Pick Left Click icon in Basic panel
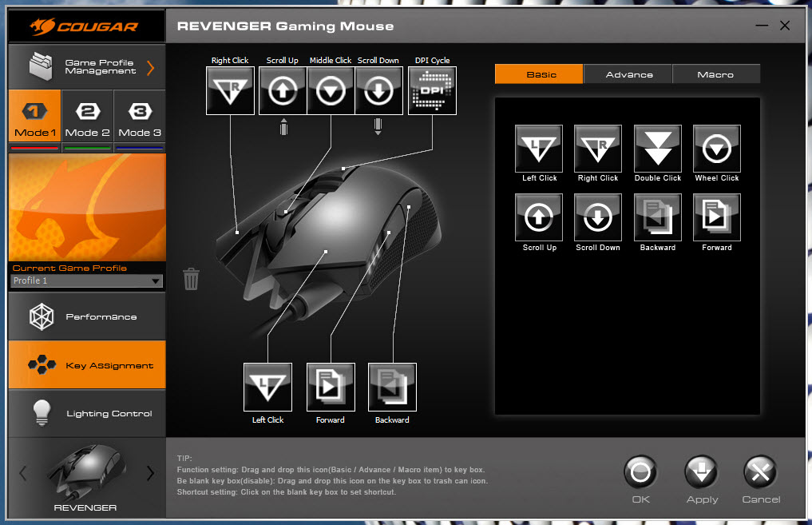Image resolution: width=812 pixels, height=525 pixels. 539,149
